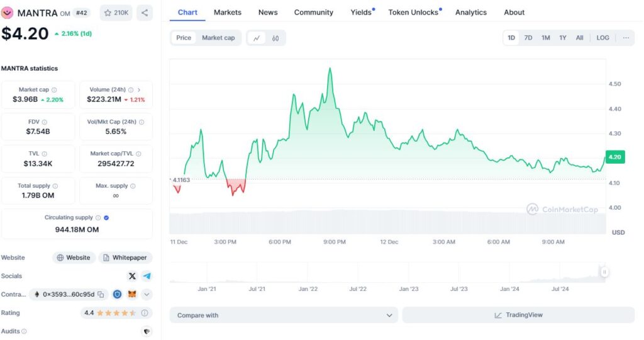Open Volume (24h) info tooltip icon
Screen dimensions: 644x340
pos(131,89)
